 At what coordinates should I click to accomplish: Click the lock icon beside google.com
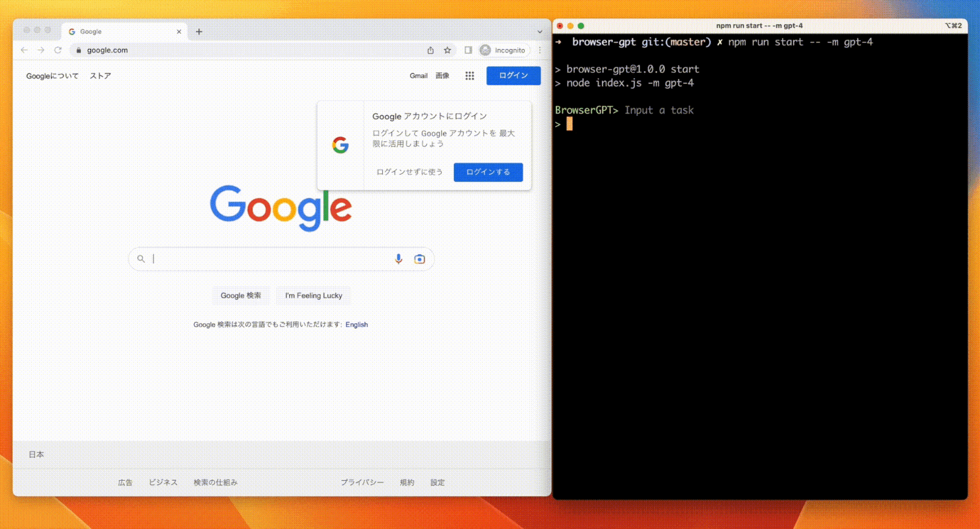(78, 50)
